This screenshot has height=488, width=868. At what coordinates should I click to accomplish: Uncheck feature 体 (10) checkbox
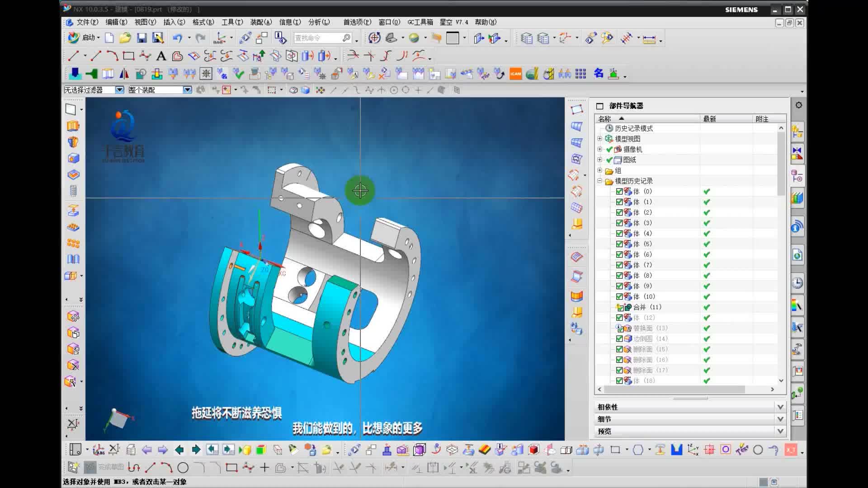coord(619,296)
